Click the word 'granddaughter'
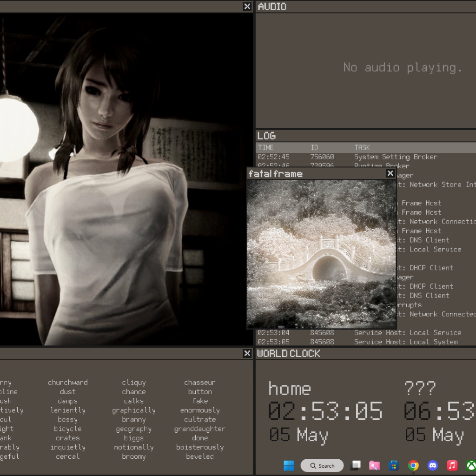The height and width of the screenshot is (476, 476). coord(200,429)
